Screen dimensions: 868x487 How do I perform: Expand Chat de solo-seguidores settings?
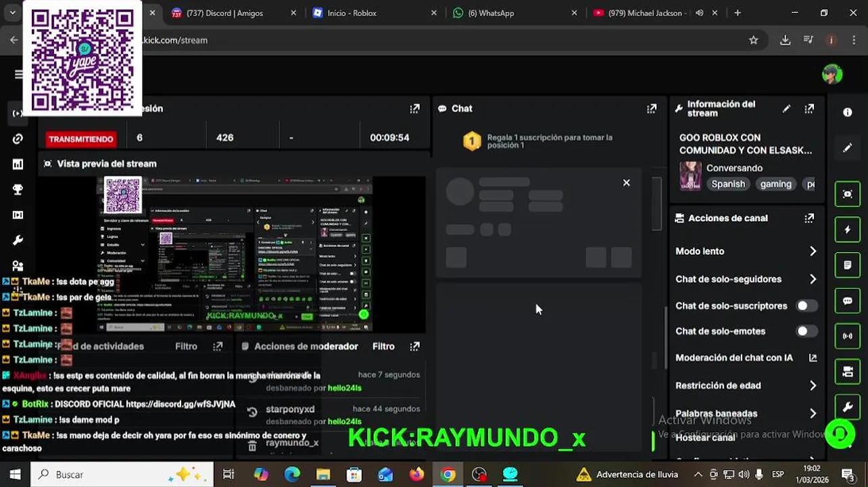click(746, 279)
